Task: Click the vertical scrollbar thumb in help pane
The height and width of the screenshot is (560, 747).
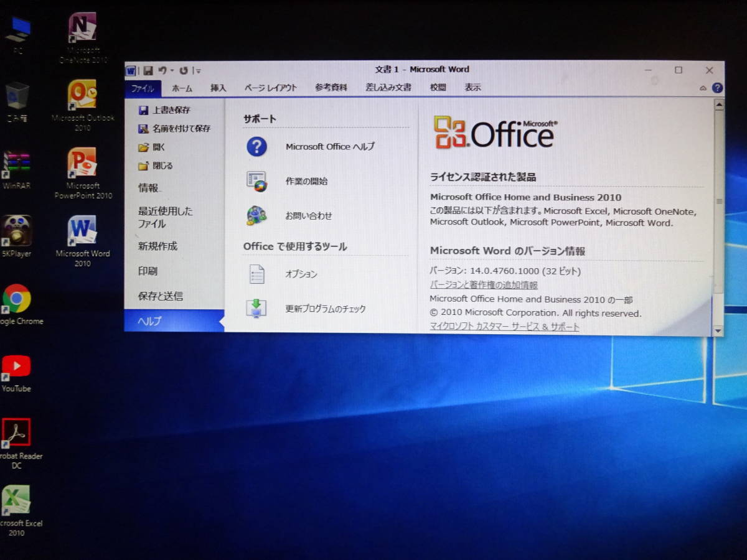Action: click(x=719, y=202)
